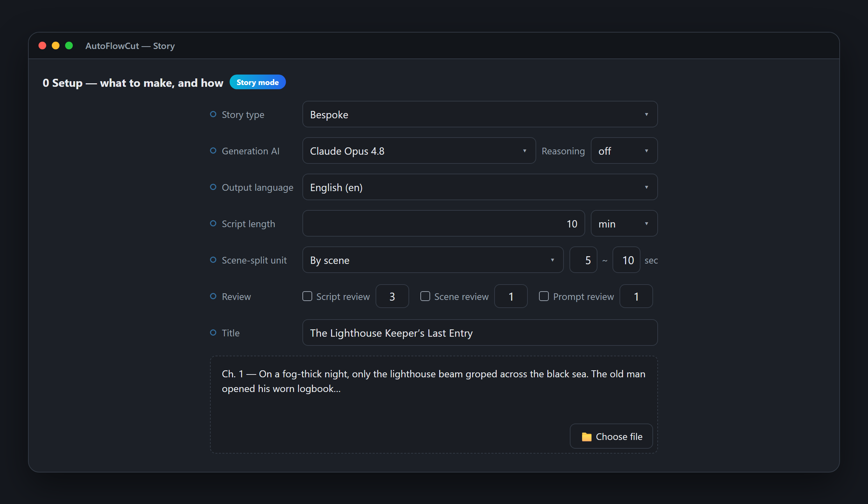Open the script length min unit dropdown
The height and width of the screenshot is (504, 868).
pyautogui.click(x=624, y=223)
